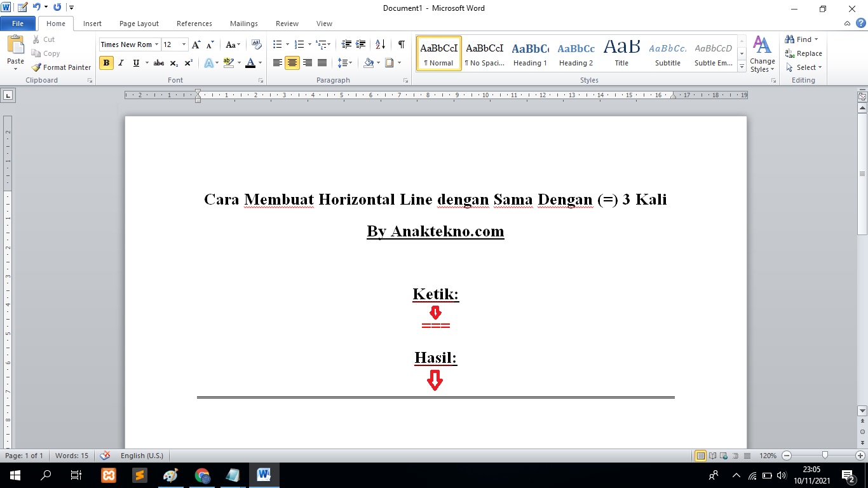Click the Undo arrow in Quick Access Toolbar
Screen dimensions: 868x488
point(37,8)
